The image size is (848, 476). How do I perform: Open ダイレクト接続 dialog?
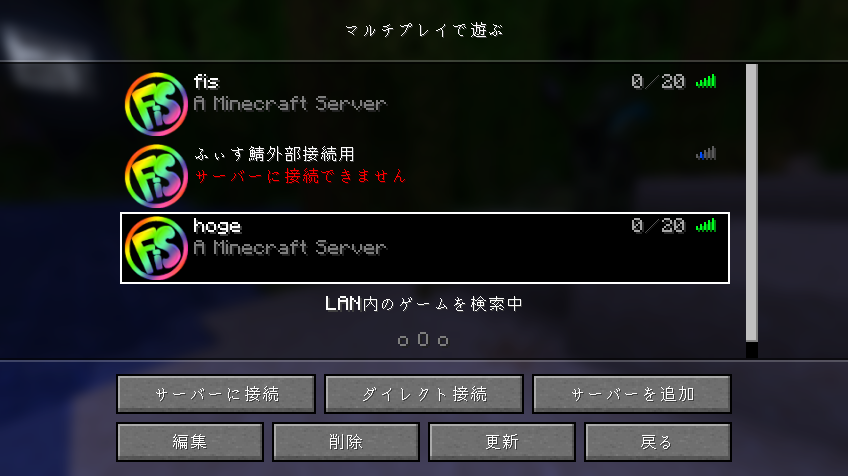pyautogui.click(x=424, y=394)
